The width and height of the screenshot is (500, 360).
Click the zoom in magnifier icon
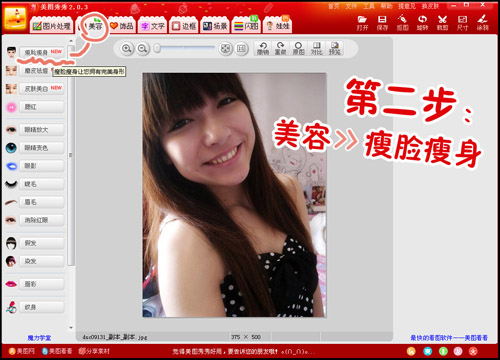127,49
